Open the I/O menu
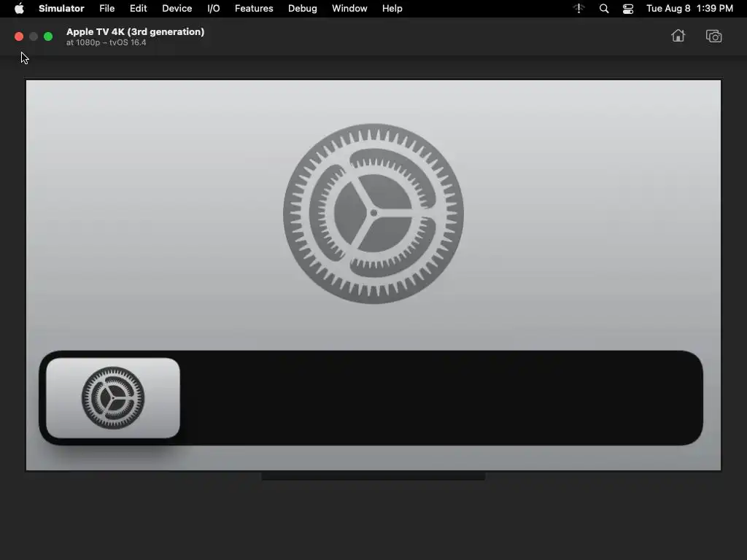 click(x=214, y=9)
